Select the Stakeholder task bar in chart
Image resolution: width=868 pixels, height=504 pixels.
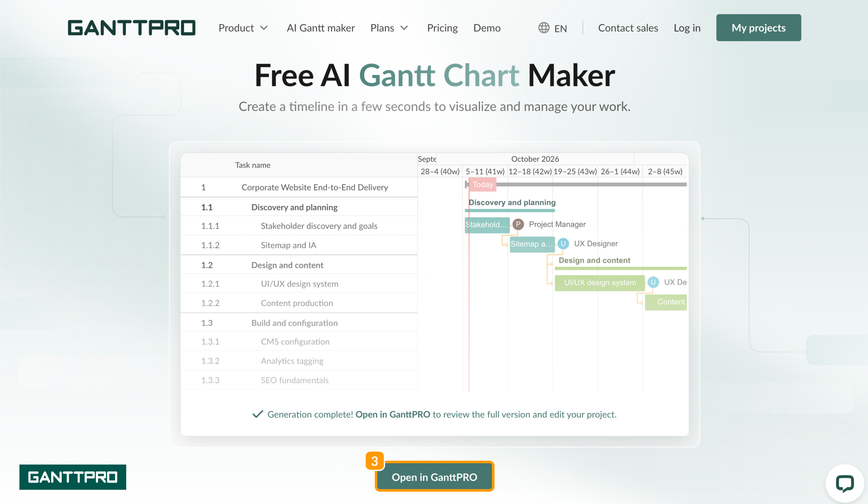(x=487, y=225)
